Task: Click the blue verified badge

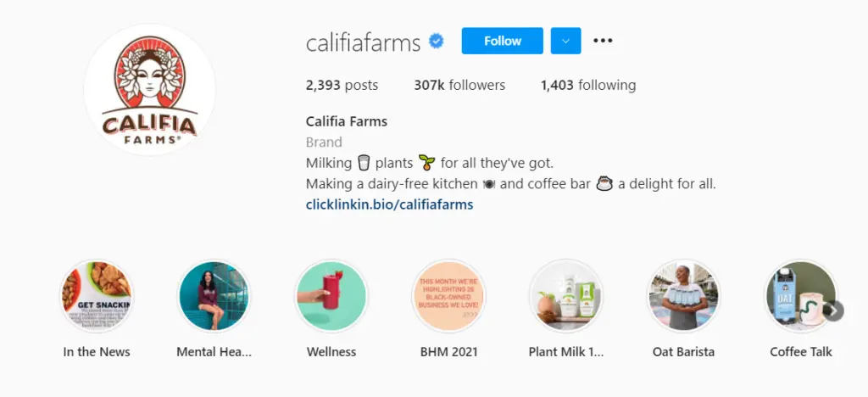Action: [436, 41]
